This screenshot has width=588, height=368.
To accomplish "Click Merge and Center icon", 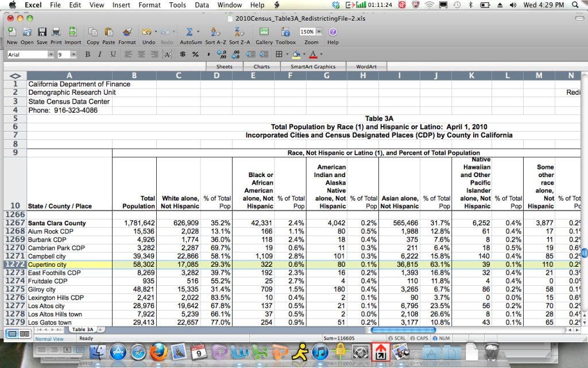I will [167, 55].
